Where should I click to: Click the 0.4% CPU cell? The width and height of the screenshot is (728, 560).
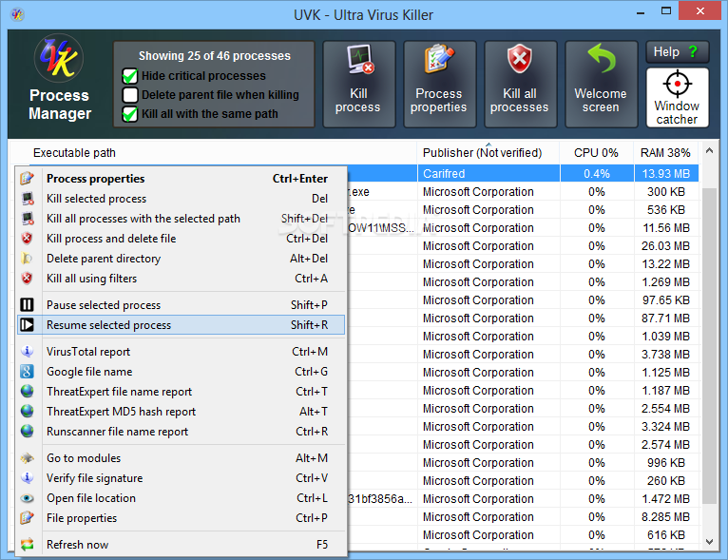(597, 174)
